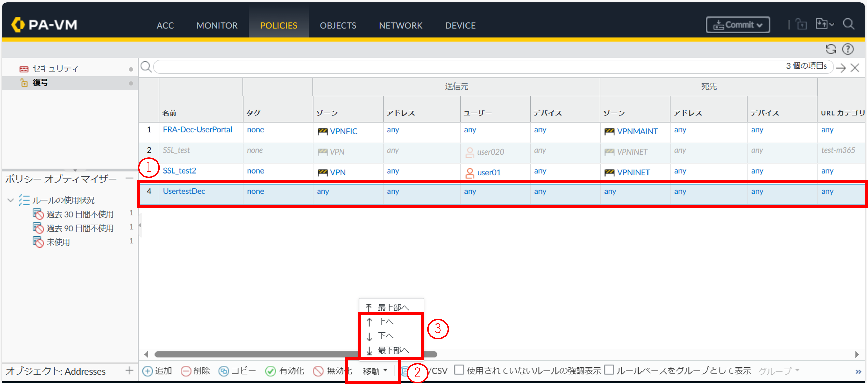This screenshot has height=389, width=868.
Task: Click the copy (コピー) rule icon
Action: click(x=223, y=371)
